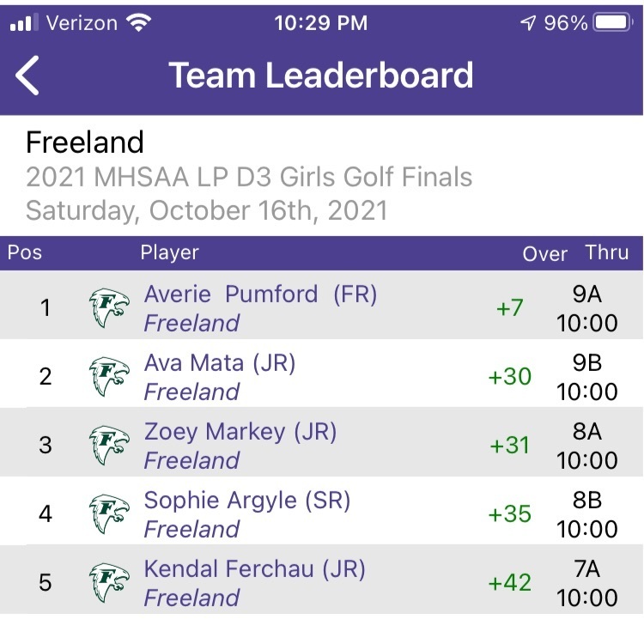
Task: Tap Freeland logo beside Zoey Markey
Action: pyautogui.click(x=109, y=445)
